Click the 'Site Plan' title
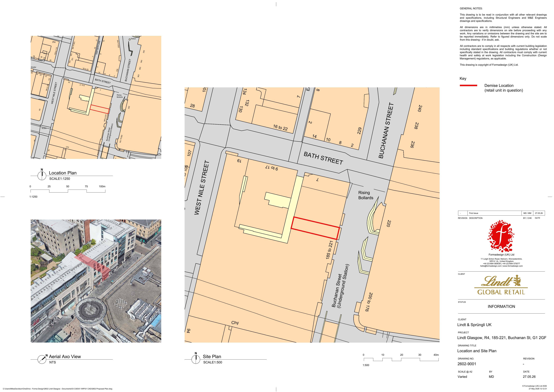This screenshot has width=554, height=392. pyautogui.click(x=212, y=357)
